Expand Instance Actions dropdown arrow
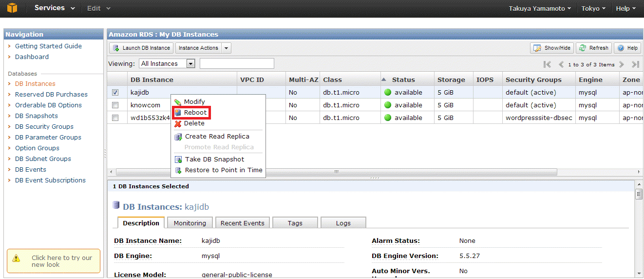 [x=226, y=48]
